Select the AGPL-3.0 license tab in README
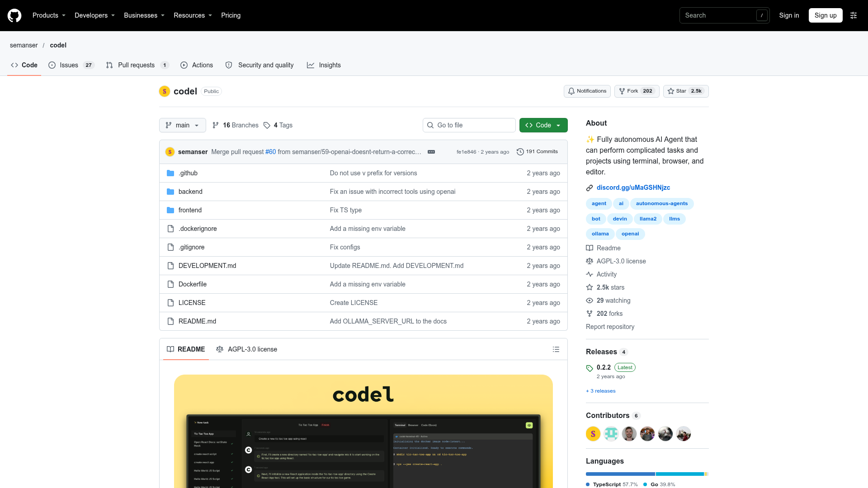Screen dimensions: 868x488 (x=247, y=349)
